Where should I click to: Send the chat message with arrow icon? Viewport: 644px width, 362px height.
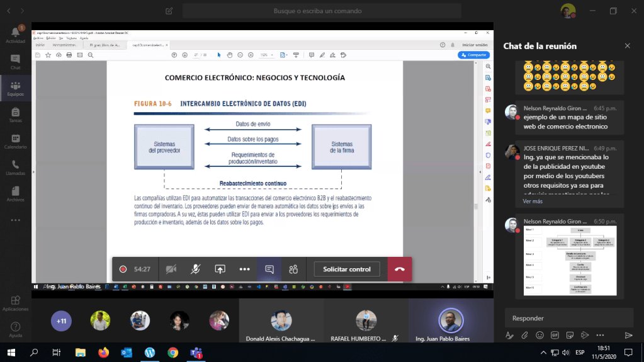[628, 335]
